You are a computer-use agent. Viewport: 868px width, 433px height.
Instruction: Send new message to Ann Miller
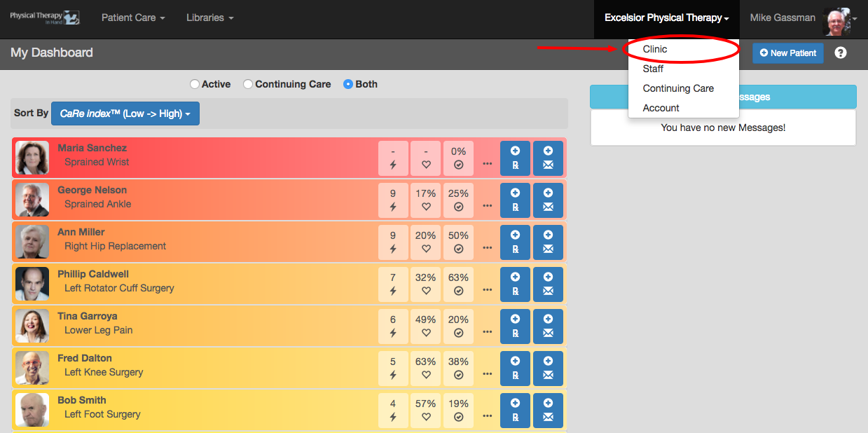pos(548,242)
